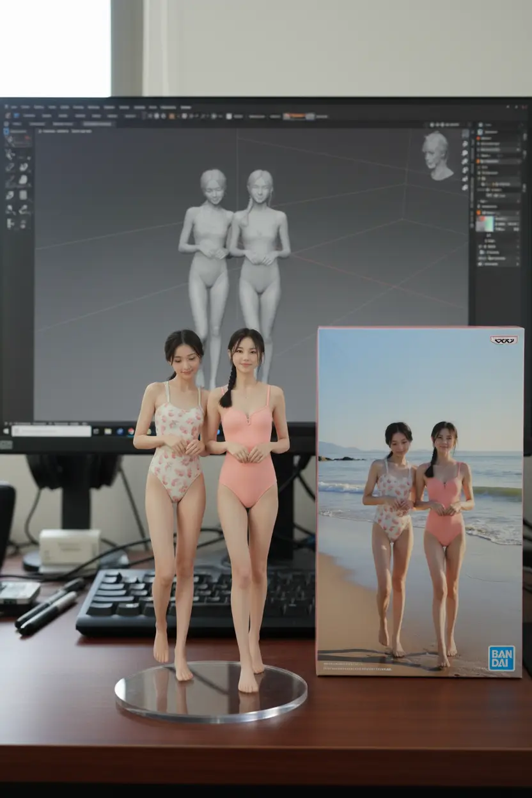Viewport: 532px width, 798px height.
Task: Open the Windows Start menu button
Action: coord(6,431)
